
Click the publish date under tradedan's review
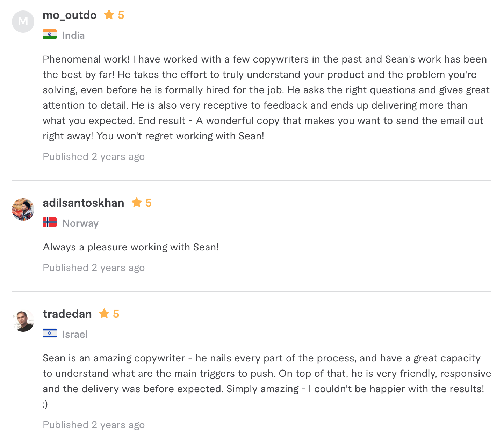[94, 425]
